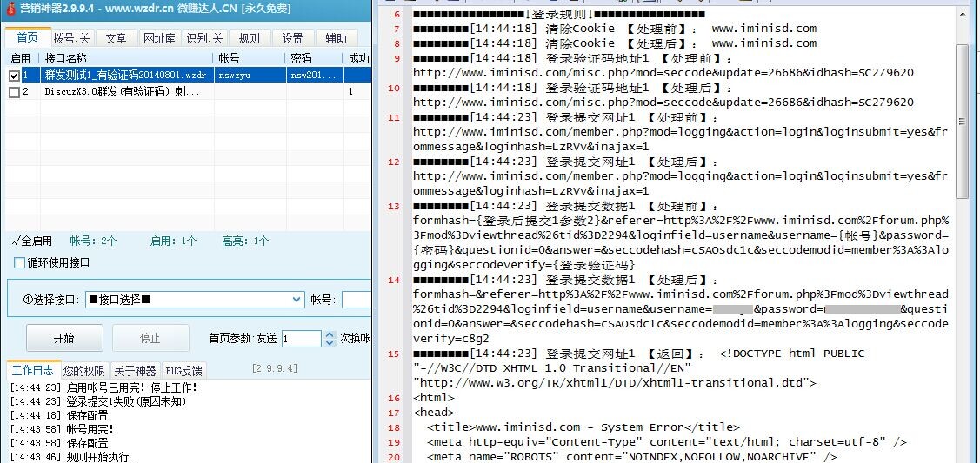Enable the checkbox for row 2 DiscuzX3.0

click(x=14, y=91)
